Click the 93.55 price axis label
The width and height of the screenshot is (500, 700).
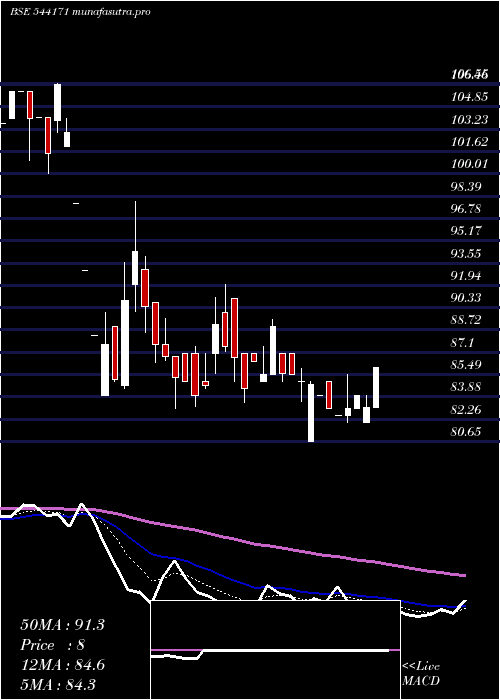467,254
